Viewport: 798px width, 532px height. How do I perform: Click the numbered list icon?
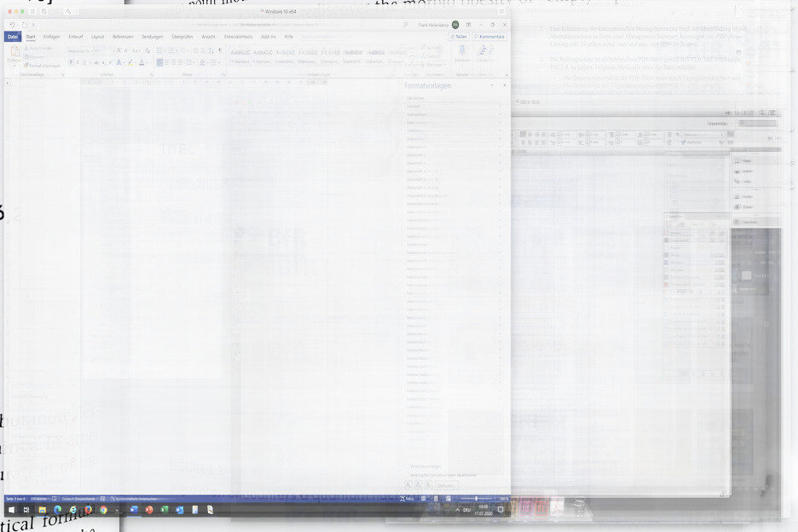coord(171,51)
